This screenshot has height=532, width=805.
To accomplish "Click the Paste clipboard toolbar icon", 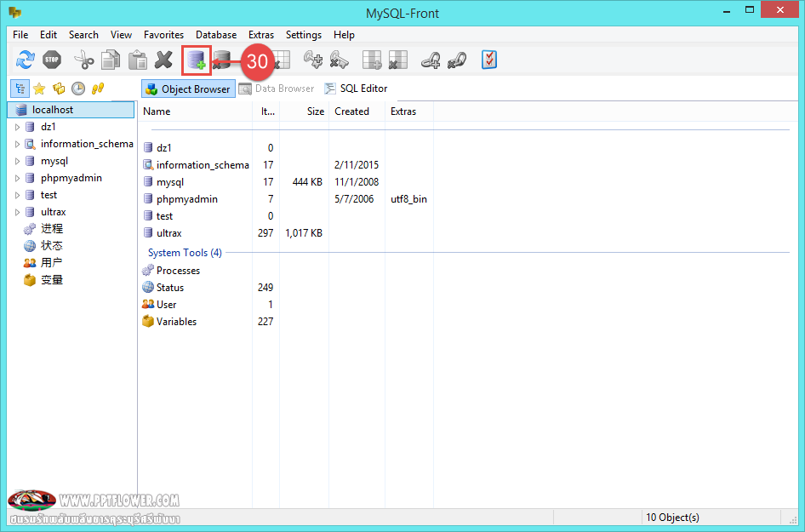I will pyautogui.click(x=138, y=60).
